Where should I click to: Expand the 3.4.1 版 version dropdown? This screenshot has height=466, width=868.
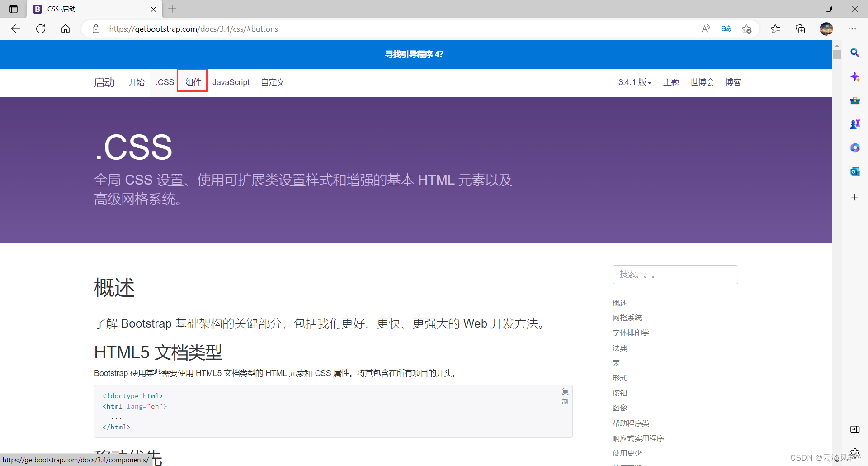point(635,82)
